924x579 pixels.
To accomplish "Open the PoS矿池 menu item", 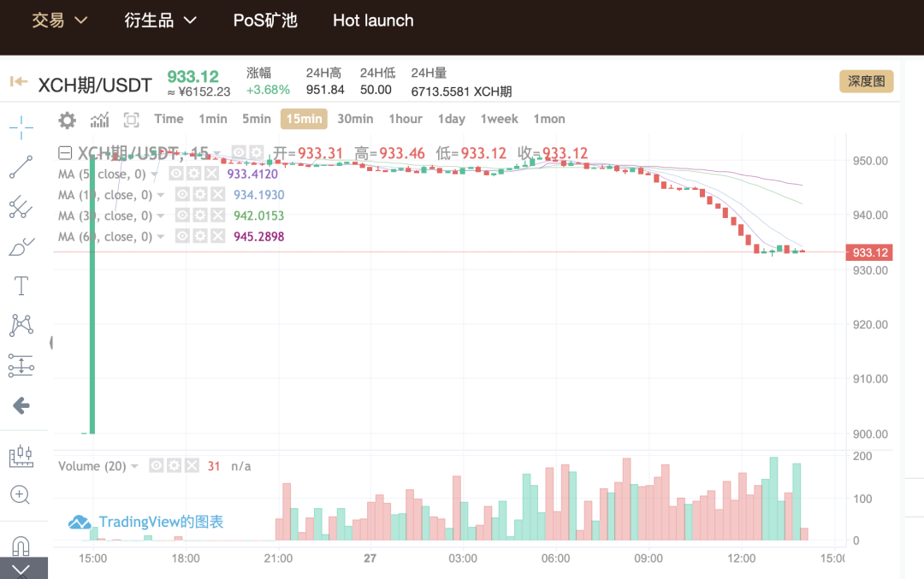I will point(265,21).
